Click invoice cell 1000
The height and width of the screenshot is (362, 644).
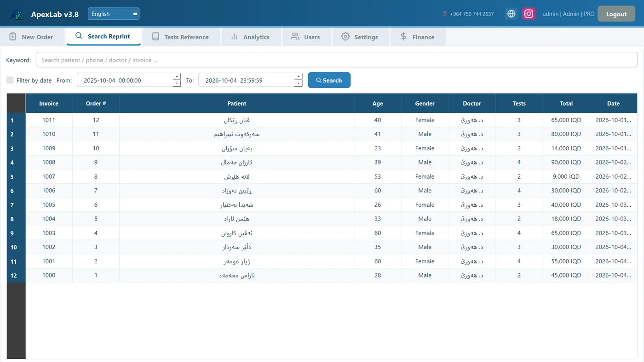(49, 275)
